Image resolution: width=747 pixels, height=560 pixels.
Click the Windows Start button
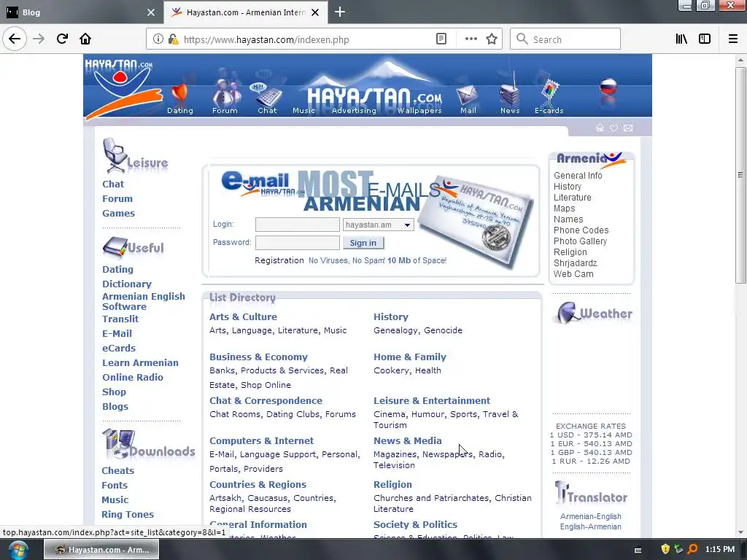(x=18, y=550)
